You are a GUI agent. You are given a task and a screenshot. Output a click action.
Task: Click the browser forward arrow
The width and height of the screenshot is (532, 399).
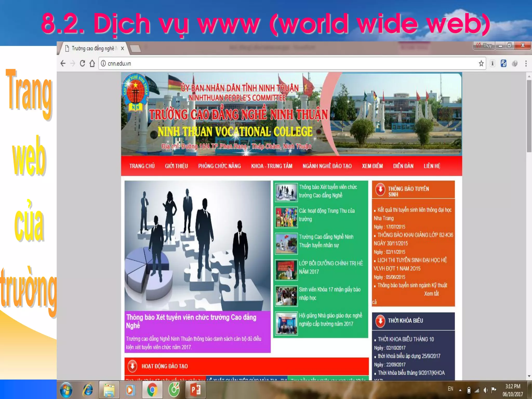tap(73, 63)
